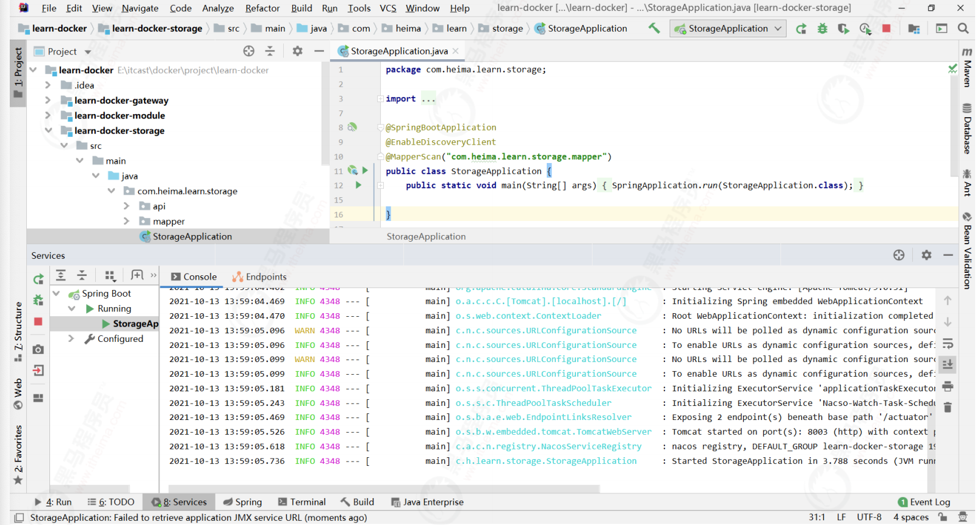Image resolution: width=980 pixels, height=525 pixels.
Task: Stop the service with red square
Action: tap(38, 322)
